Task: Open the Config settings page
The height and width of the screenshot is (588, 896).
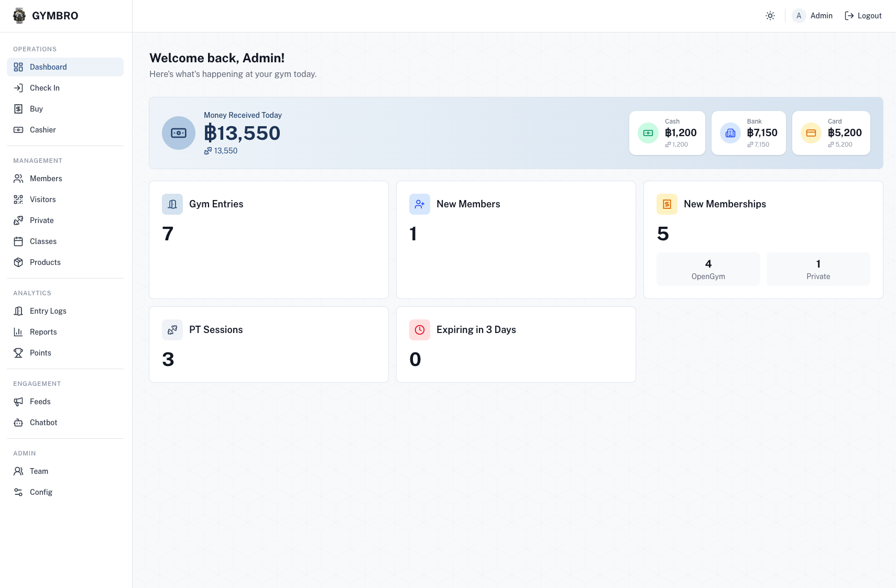Action: point(41,492)
